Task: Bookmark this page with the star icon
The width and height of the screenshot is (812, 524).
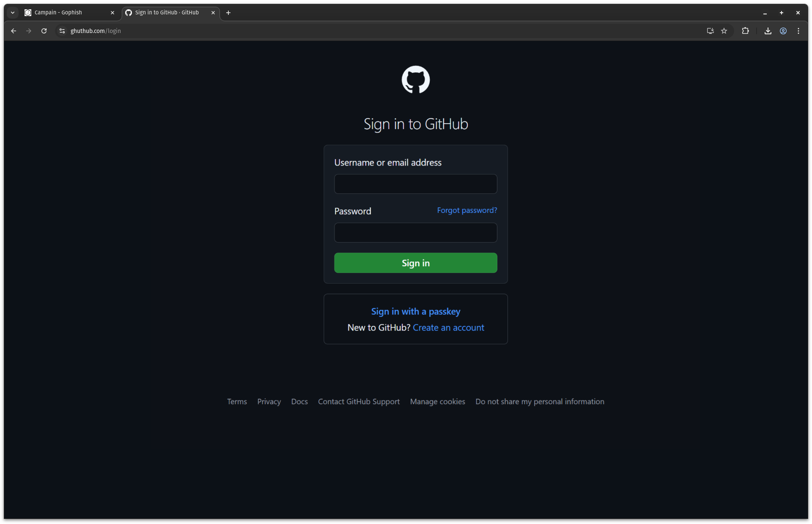Action: click(724, 31)
